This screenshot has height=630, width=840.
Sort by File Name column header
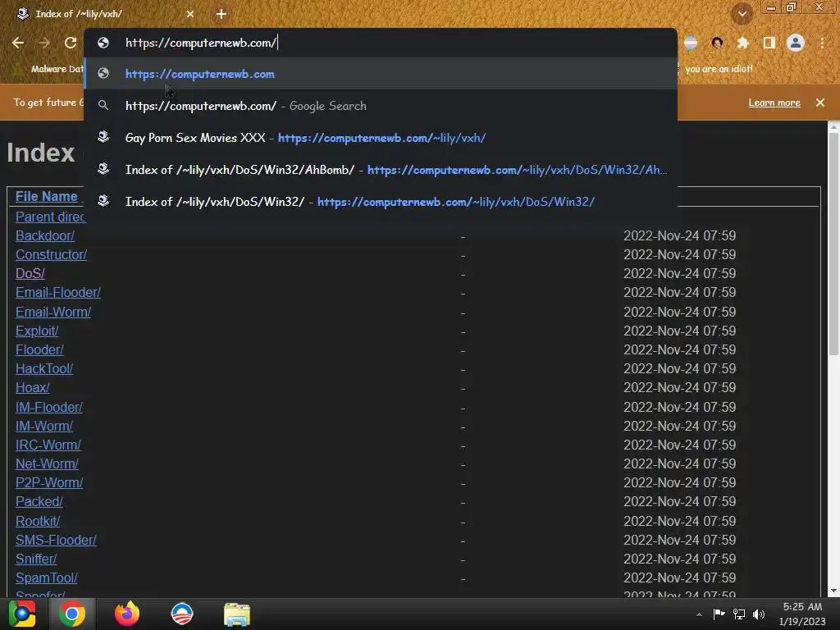pyautogui.click(x=46, y=197)
